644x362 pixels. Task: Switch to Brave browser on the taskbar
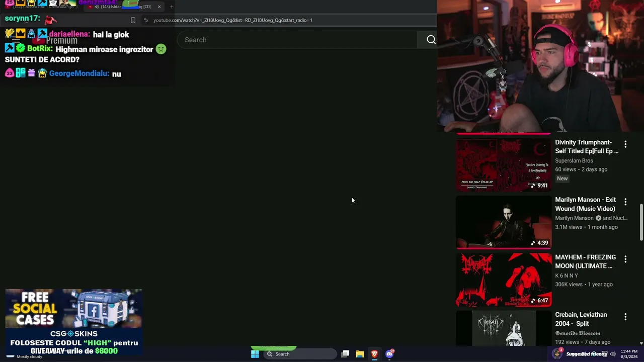point(374,354)
